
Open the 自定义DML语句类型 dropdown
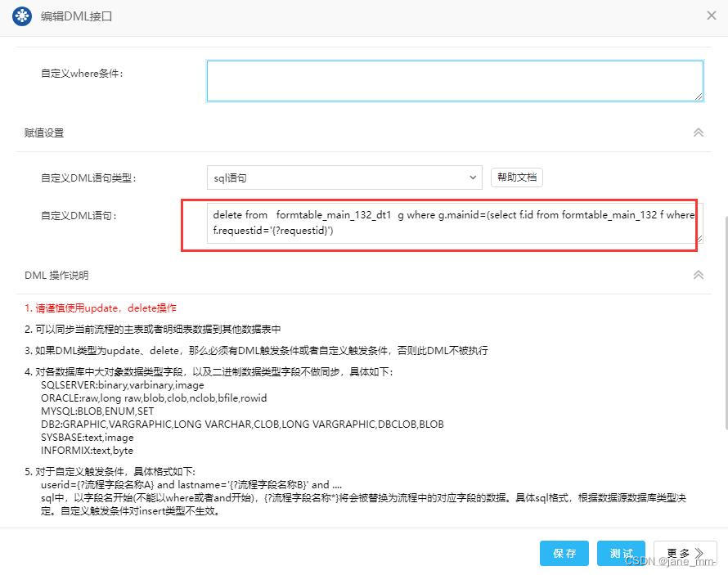[x=473, y=177]
